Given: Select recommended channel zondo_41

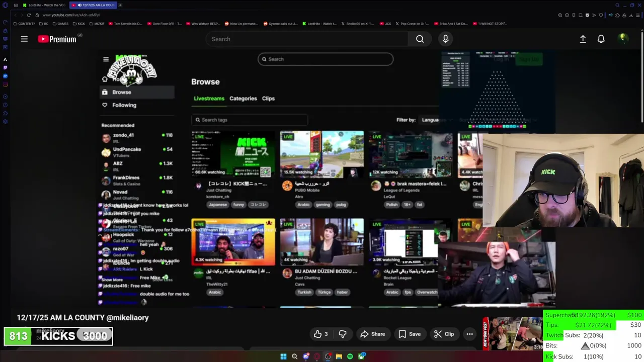Looking at the screenshot, I should click(137, 137).
